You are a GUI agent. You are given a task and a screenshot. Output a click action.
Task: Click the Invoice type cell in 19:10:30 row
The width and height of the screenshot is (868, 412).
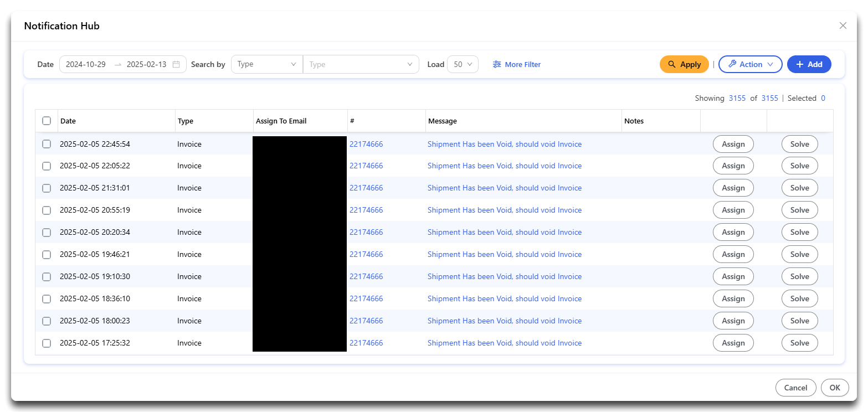(x=189, y=276)
